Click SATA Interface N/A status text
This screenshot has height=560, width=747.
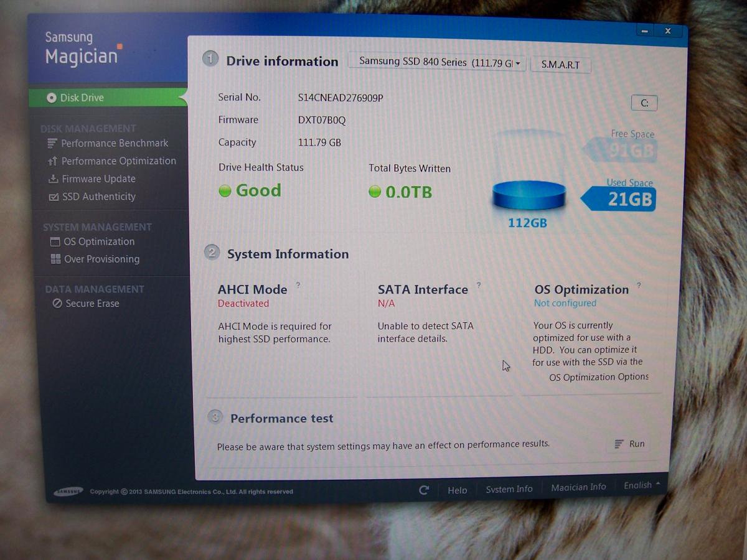pos(386,304)
